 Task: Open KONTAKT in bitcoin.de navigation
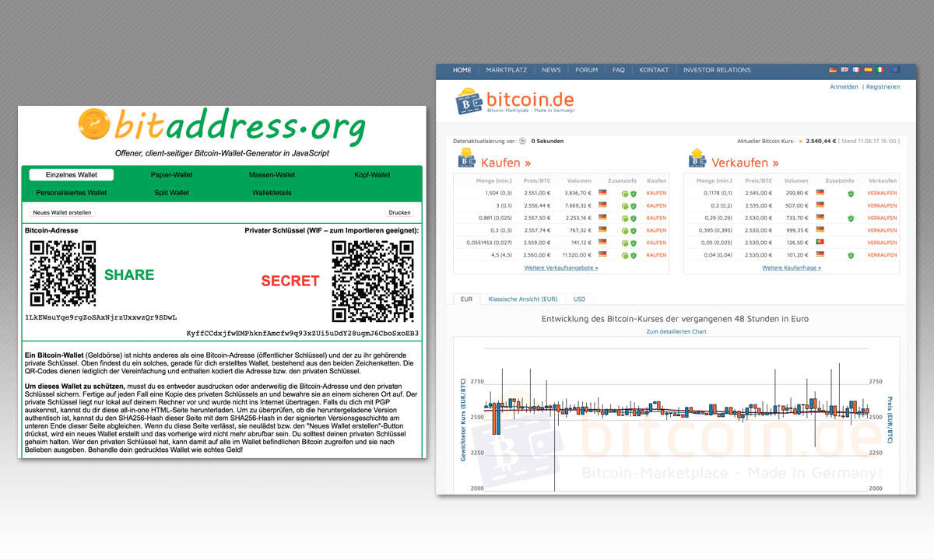pyautogui.click(x=654, y=70)
